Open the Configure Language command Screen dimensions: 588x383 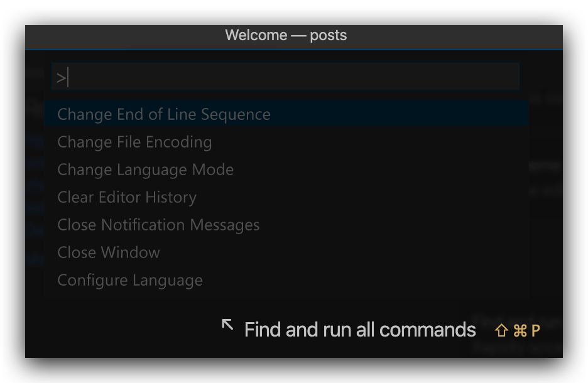click(130, 281)
